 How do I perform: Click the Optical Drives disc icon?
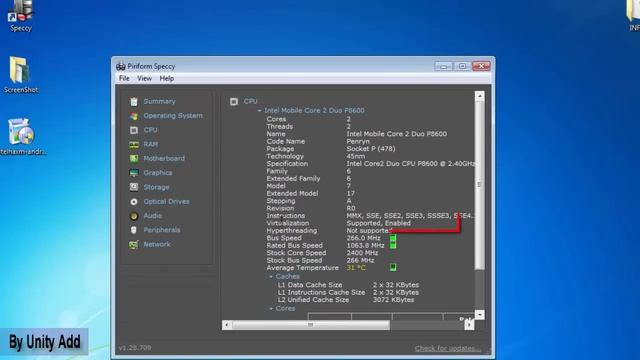[x=133, y=202]
